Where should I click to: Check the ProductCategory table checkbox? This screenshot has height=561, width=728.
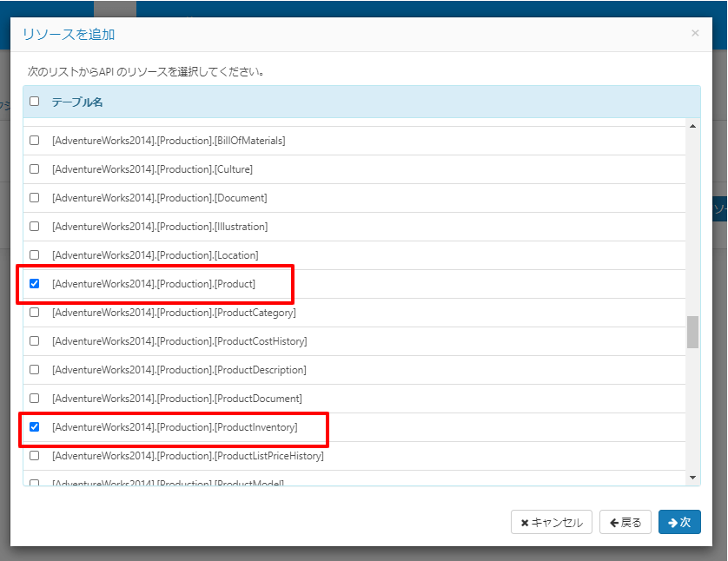35,313
